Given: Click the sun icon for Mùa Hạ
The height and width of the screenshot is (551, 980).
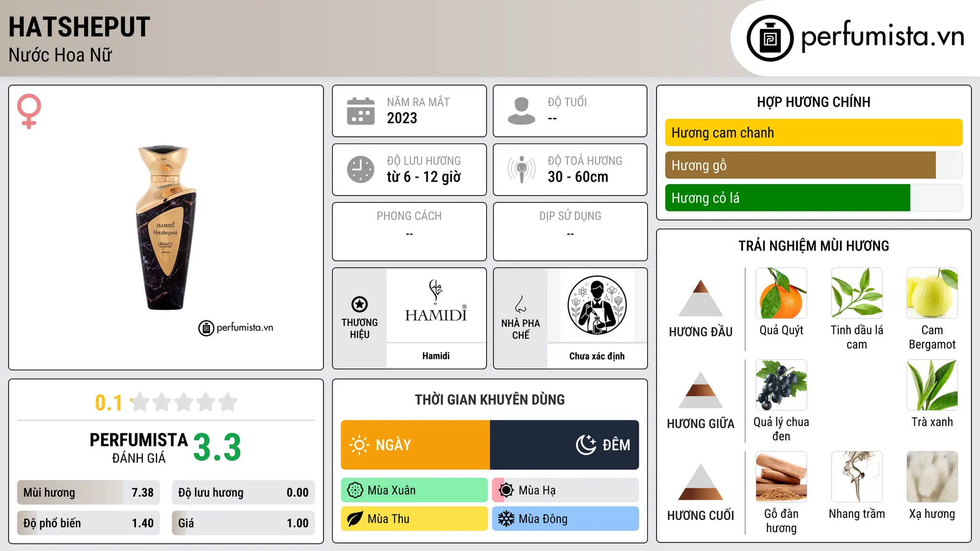Looking at the screenshot, I should 506,490.
